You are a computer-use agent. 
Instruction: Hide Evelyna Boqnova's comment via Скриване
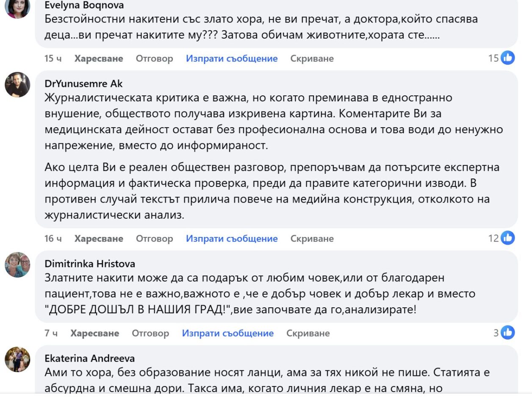tap(312, 58)
